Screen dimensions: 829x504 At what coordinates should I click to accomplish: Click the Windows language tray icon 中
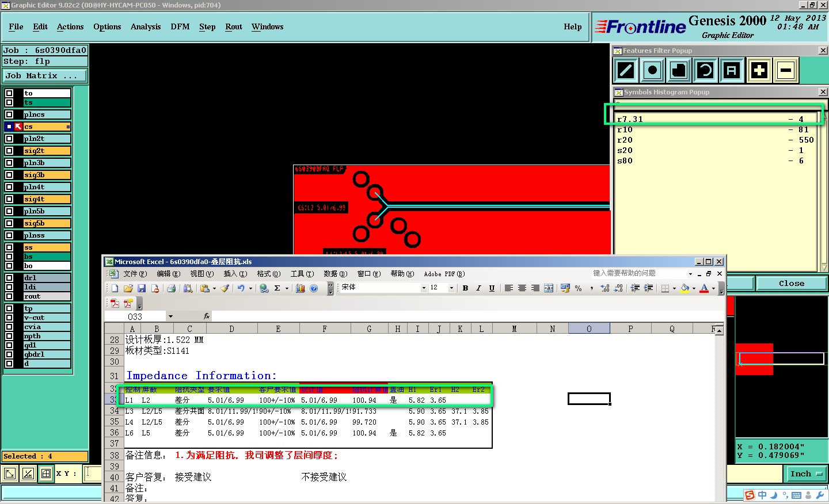pyautogui.click(x=762, y=495)
